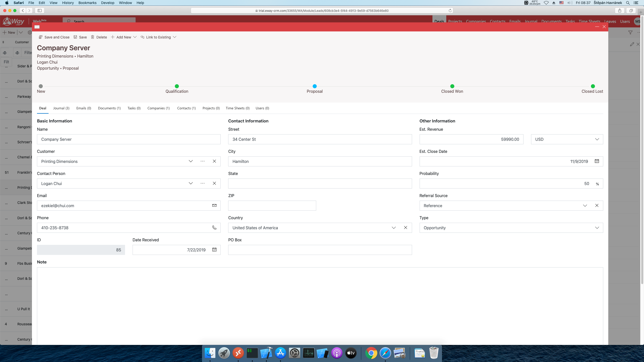
Task: Set the deal stage to Qualification
Action: click(177, 86)
